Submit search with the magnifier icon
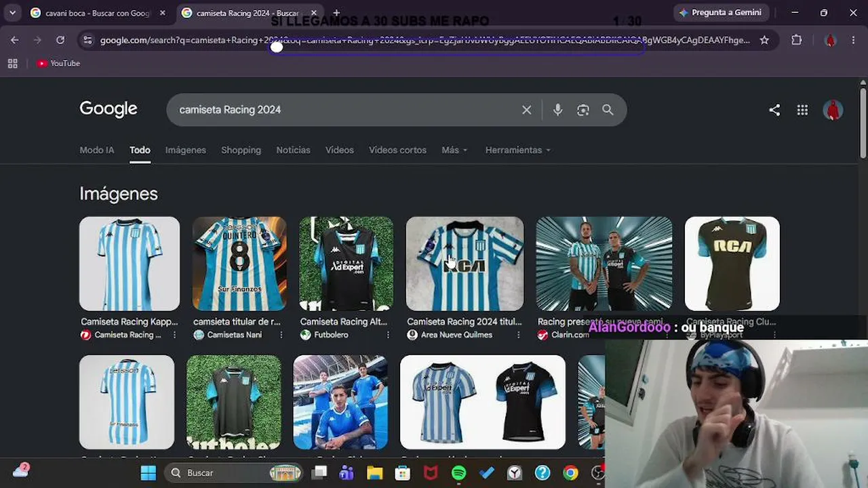Image resolution: width=868 pixels, height=488 pixels. (608, 110)
